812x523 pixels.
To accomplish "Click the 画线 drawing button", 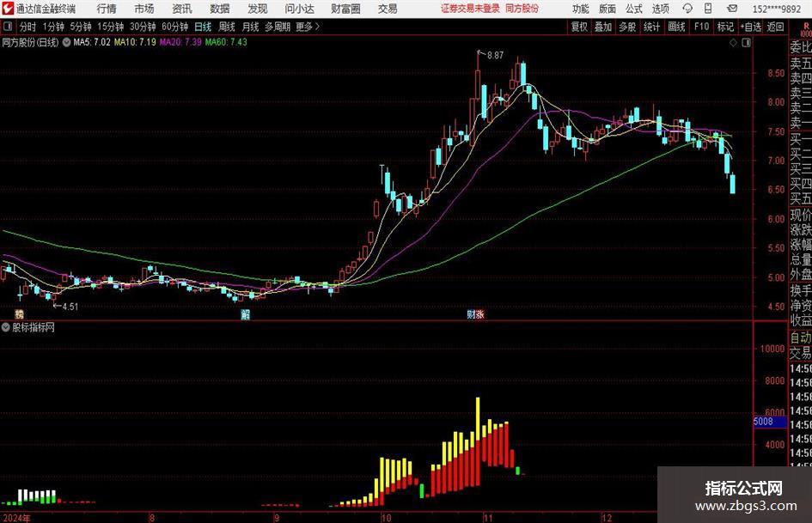I will [x=676, y=27].
